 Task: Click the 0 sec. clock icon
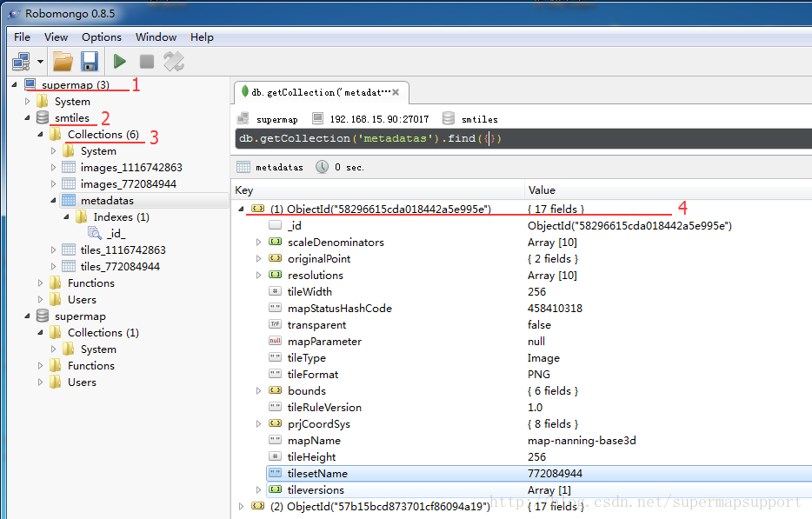(323, 167)
